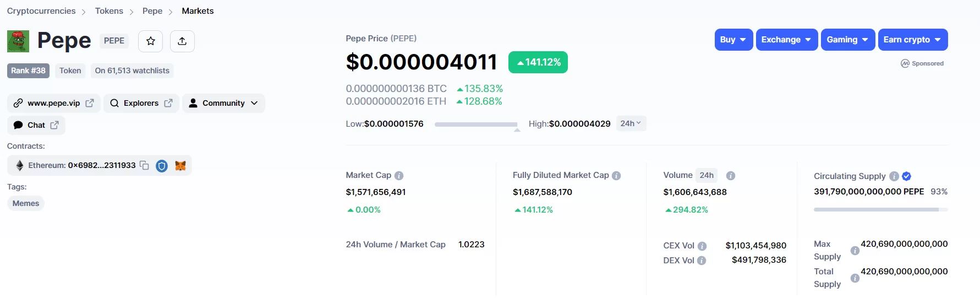Open the Buy dropdown
The height and width of the screenshot is (298, 980).
[733, 40]
